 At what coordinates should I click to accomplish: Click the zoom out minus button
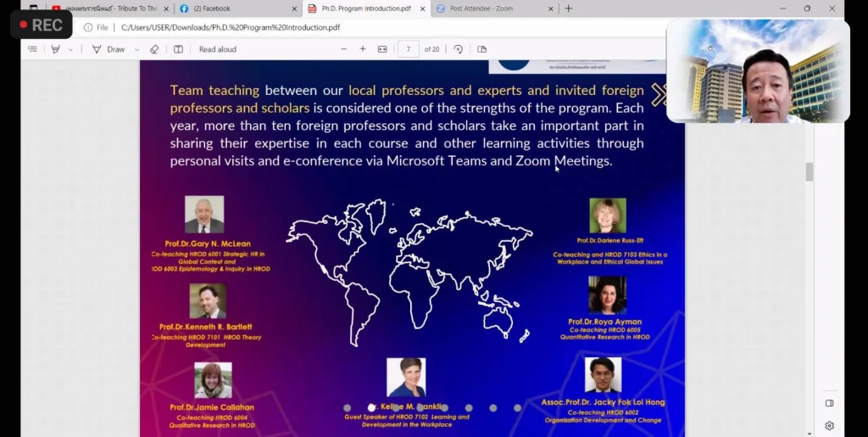[x=343, y=49]
